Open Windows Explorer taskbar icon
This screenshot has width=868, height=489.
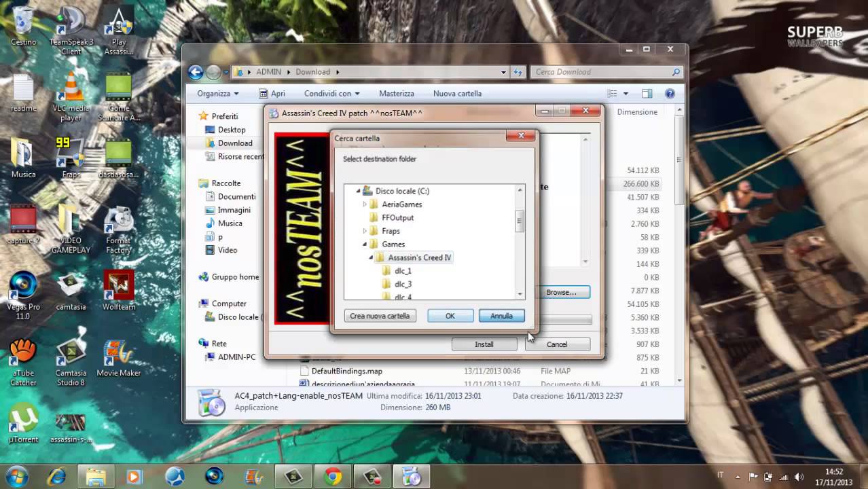click(x=95, y=476)
